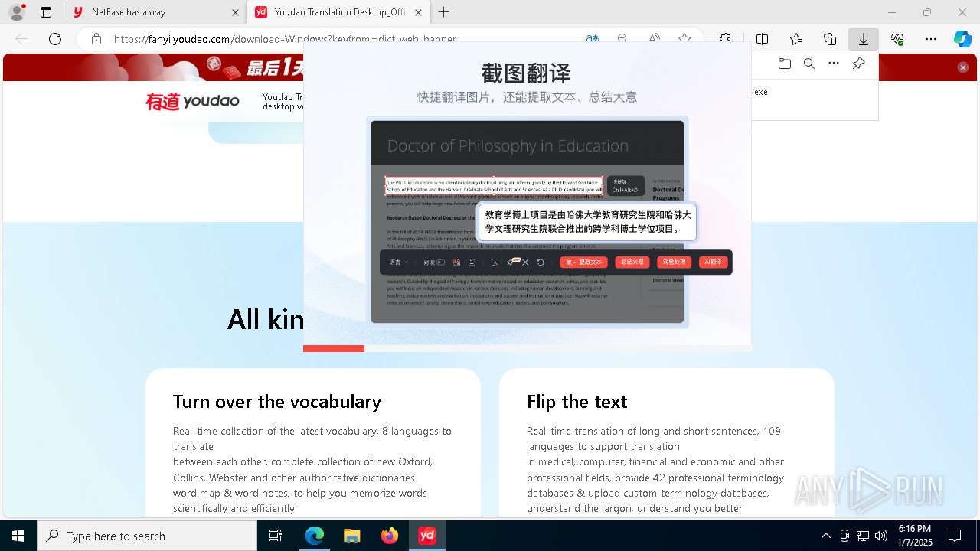Open downloads folder from Downloads panel

pyautogui.click(x=785, y=64)
